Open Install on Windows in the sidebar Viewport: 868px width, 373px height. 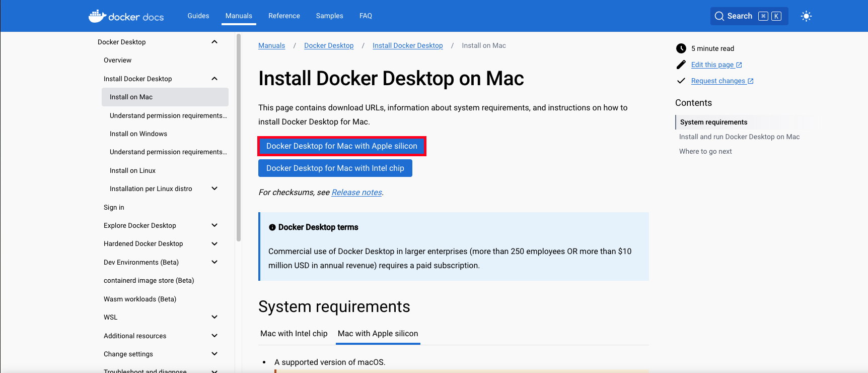tap(138, 134)
